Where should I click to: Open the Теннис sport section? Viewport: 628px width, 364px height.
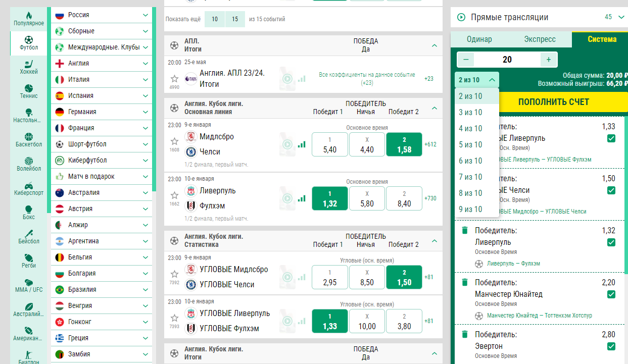(29, 91)
